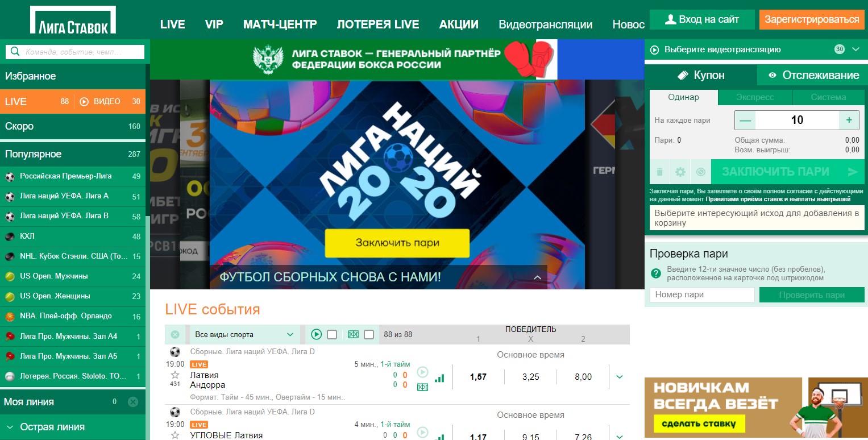Click the user icon in Вход на сайт
This screenshot has height=440, width=868.
coord(671,19)
